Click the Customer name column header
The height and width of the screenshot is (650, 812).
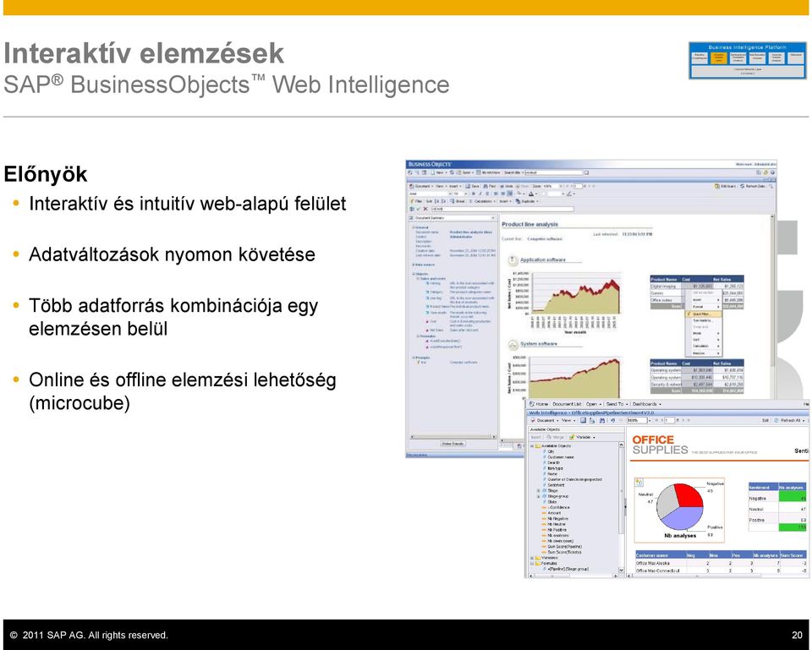tap(661, 554)
